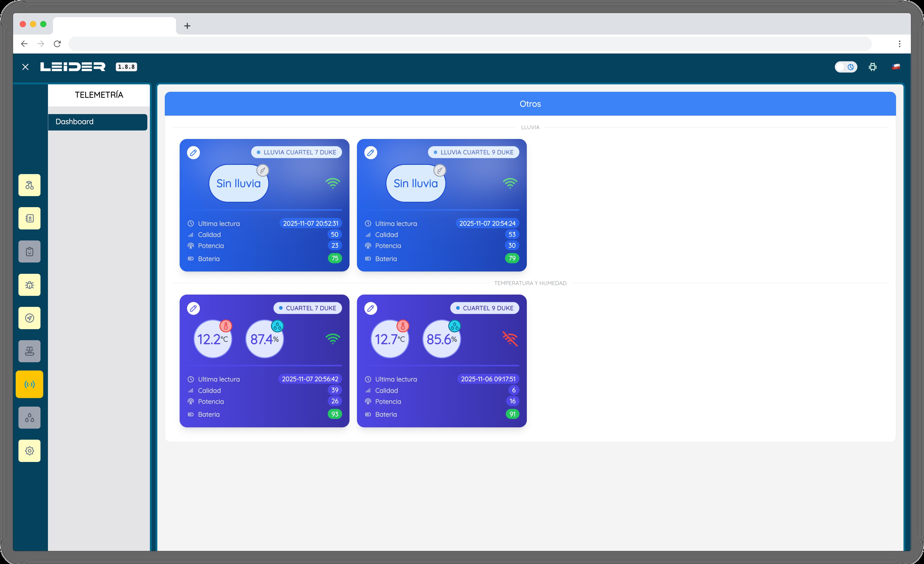Go back in browser

pyautogui.click(x=24, y=44)
